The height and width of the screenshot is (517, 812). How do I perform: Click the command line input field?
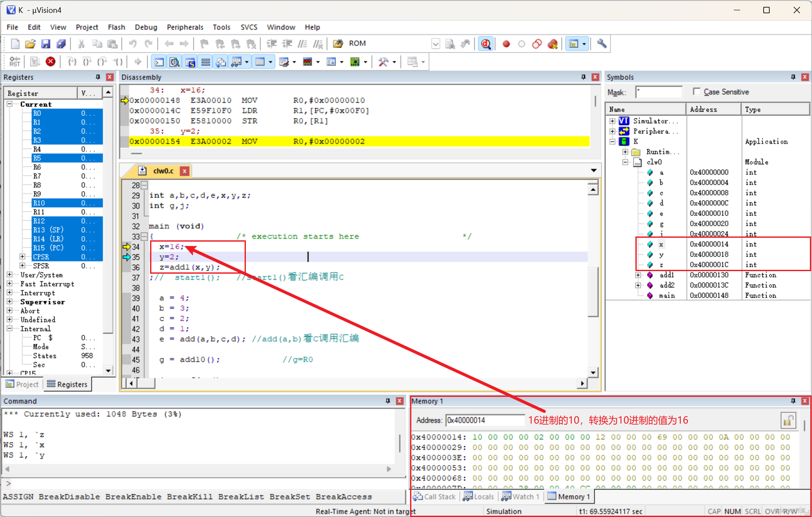click(207, 484)
